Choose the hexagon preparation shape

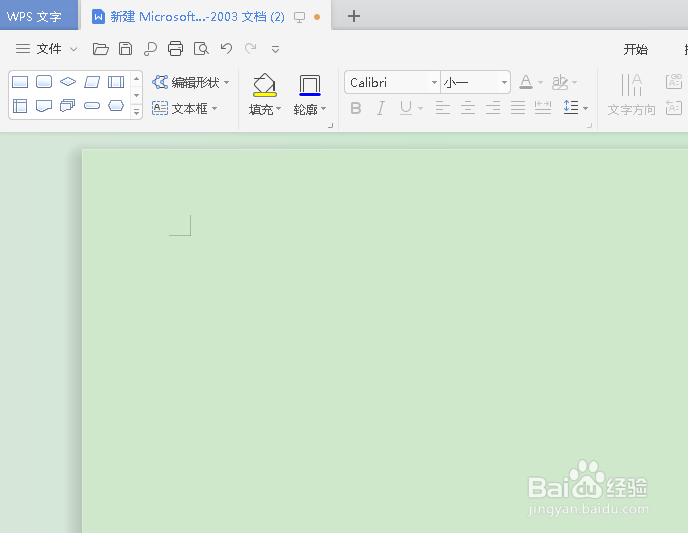coord(116,106)
